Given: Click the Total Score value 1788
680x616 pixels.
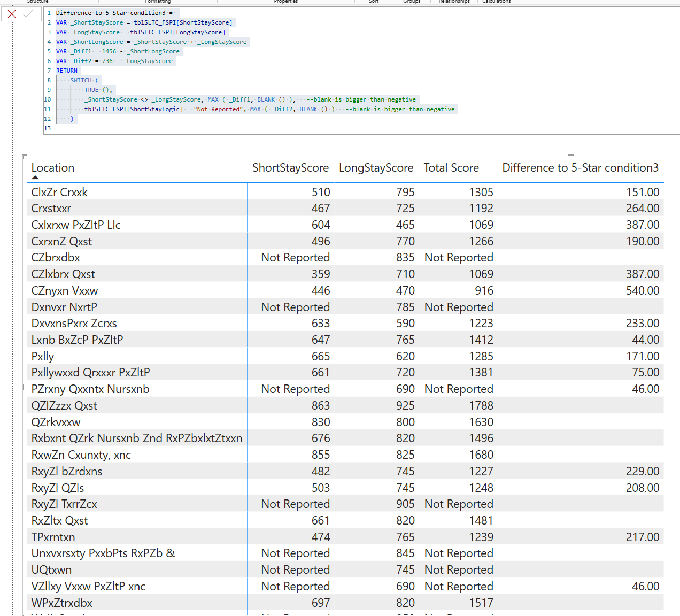Looking at the screenshot, I should pyautogui.click(x=481, y=406).
